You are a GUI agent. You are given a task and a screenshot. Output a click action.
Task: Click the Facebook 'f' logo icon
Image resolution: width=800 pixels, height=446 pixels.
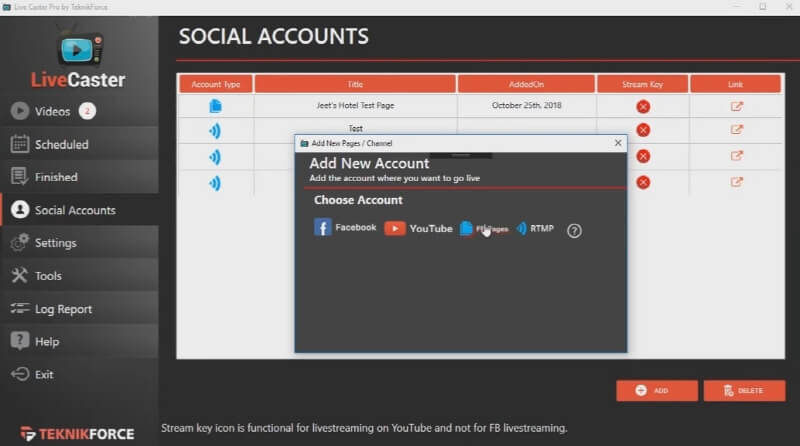(322, 228)
